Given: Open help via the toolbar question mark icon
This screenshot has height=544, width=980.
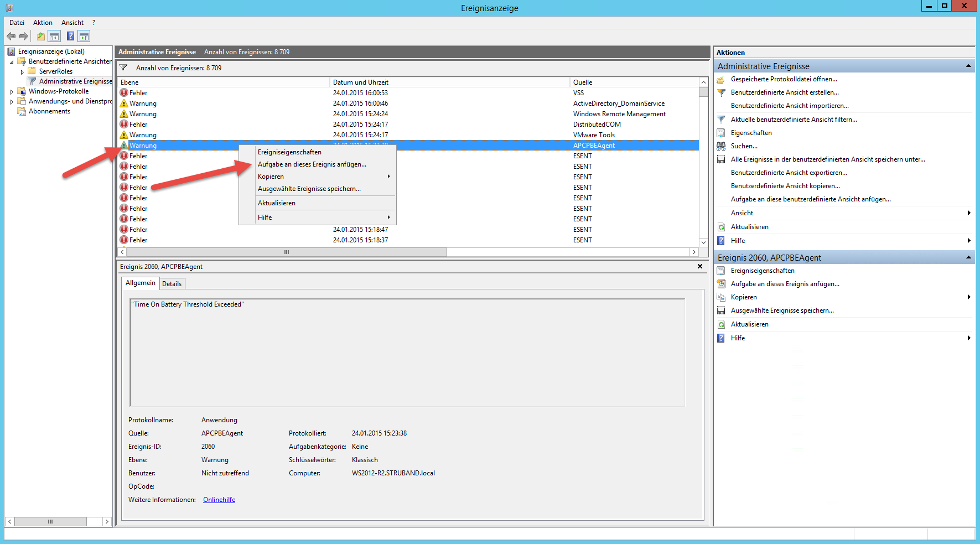Looking at the screenshot, I should click(x=70, y=37).
